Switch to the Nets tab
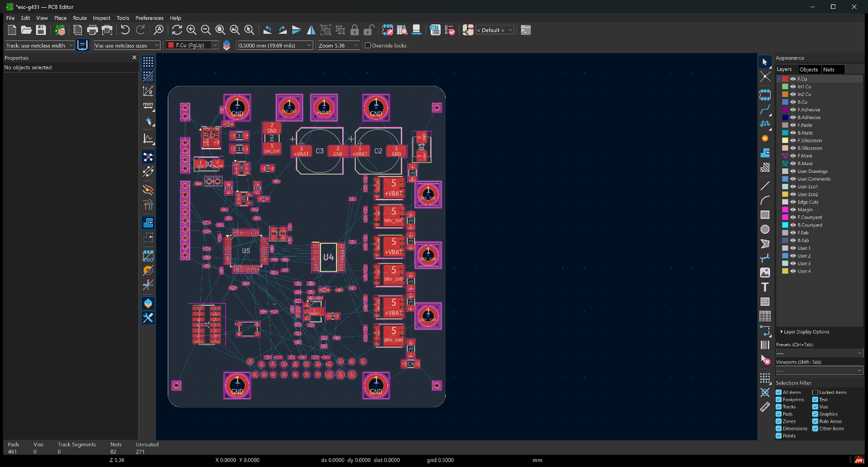The image size is (868, 467). tap(829, 69)
